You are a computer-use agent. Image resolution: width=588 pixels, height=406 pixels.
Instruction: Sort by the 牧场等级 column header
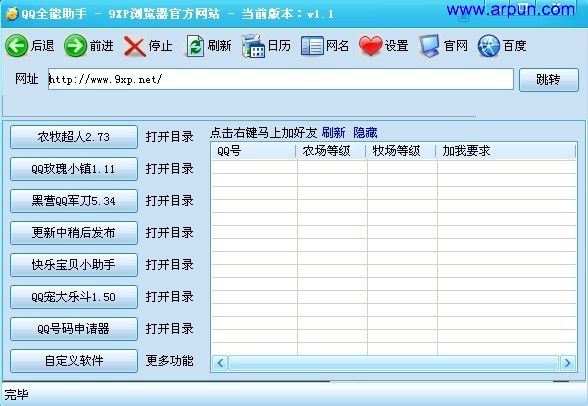401,151
